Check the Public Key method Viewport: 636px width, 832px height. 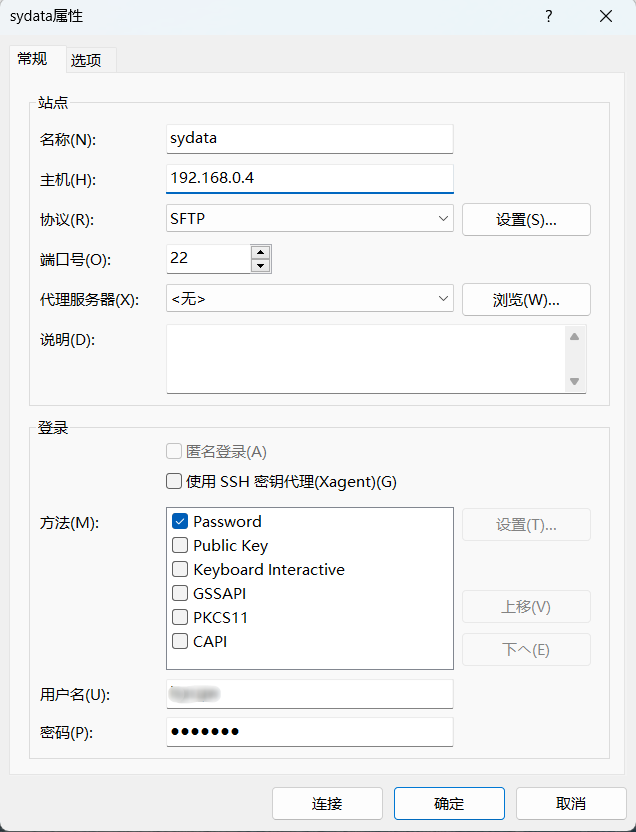tap(180, 545)
